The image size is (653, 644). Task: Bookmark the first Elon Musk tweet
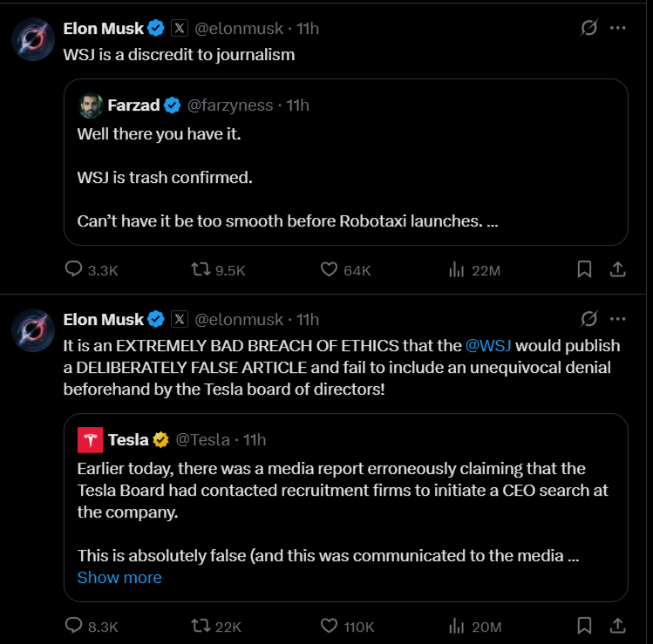point(585,270)
